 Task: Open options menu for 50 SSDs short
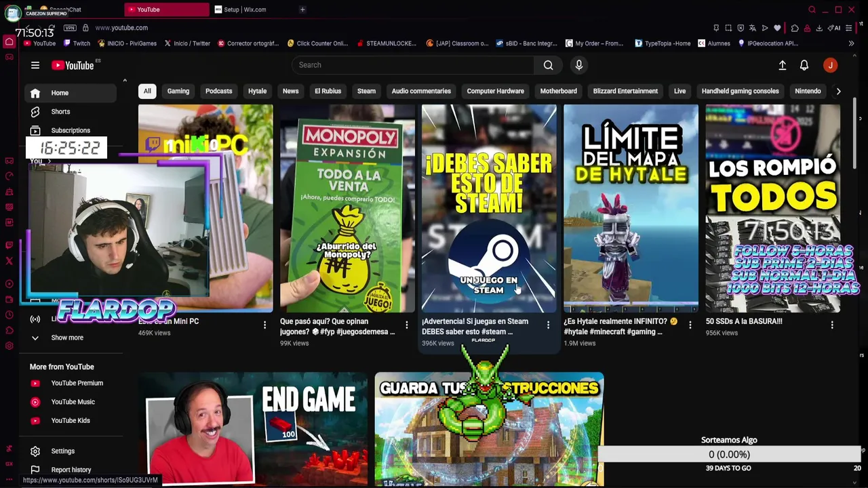832,325
